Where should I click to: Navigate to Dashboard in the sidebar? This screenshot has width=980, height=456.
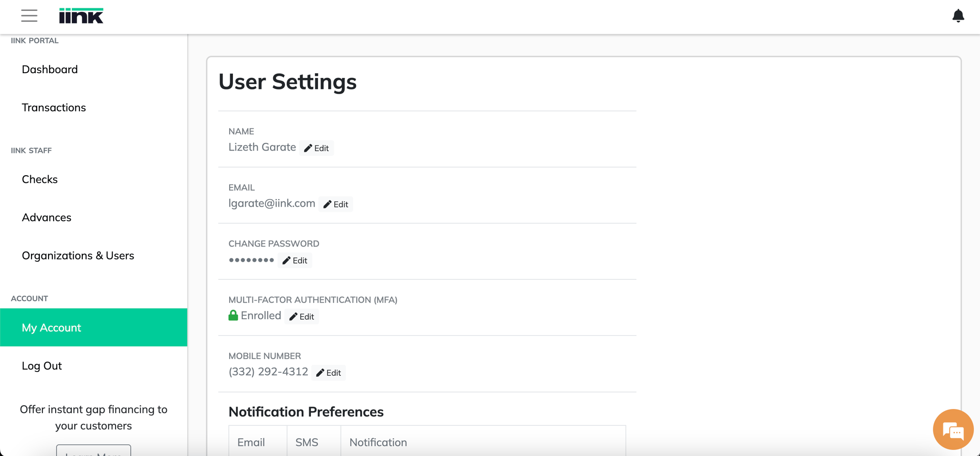click(49, 69)
